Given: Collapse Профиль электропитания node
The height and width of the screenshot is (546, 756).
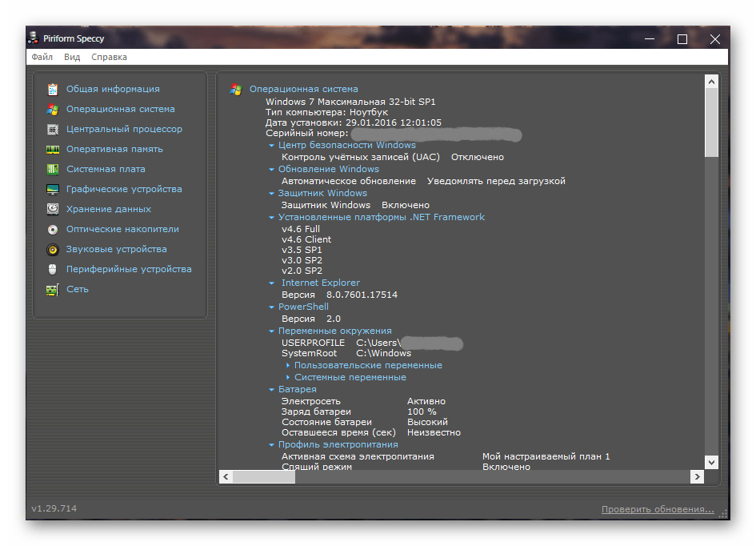Looking at the screenshot, I should [271, 445].
